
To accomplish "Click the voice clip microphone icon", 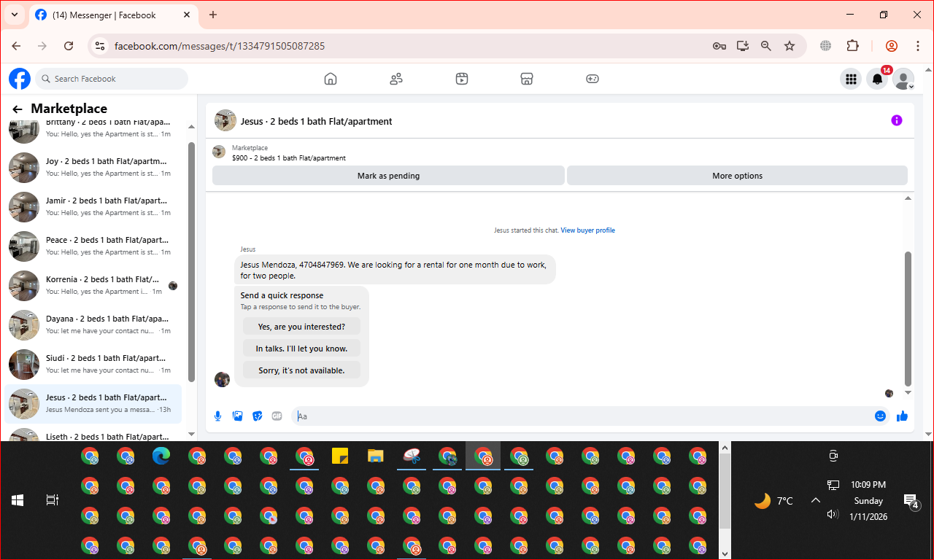I will (x=217, y=416).
